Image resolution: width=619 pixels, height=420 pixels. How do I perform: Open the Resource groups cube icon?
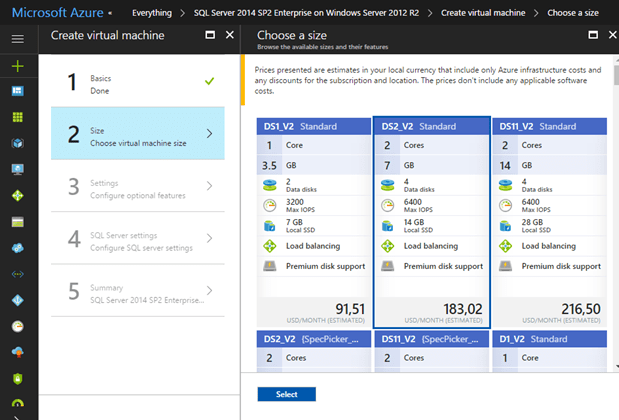click(18, 143)
